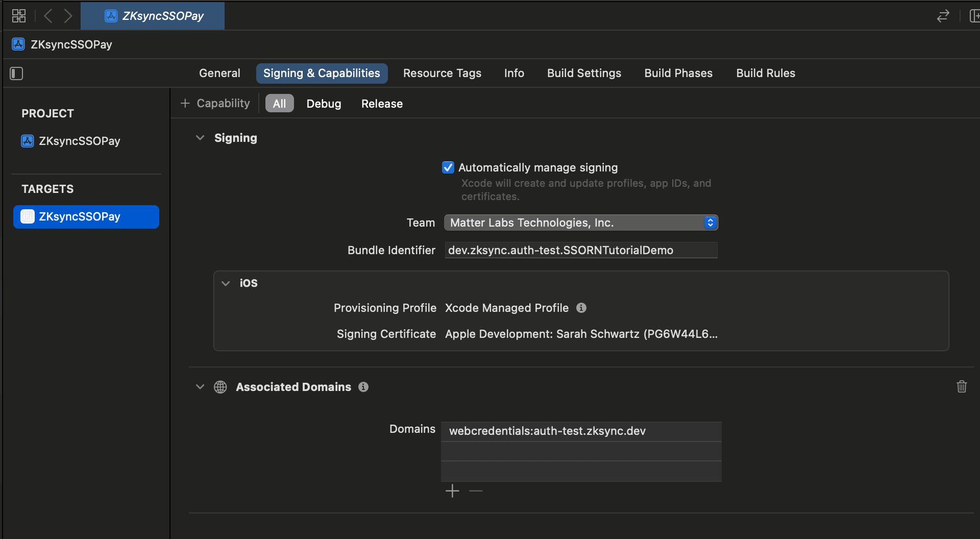The width and height of the screenshot is (980, 539).
Task: Click the Bundle Identifier field
Action: pos(581,250)
